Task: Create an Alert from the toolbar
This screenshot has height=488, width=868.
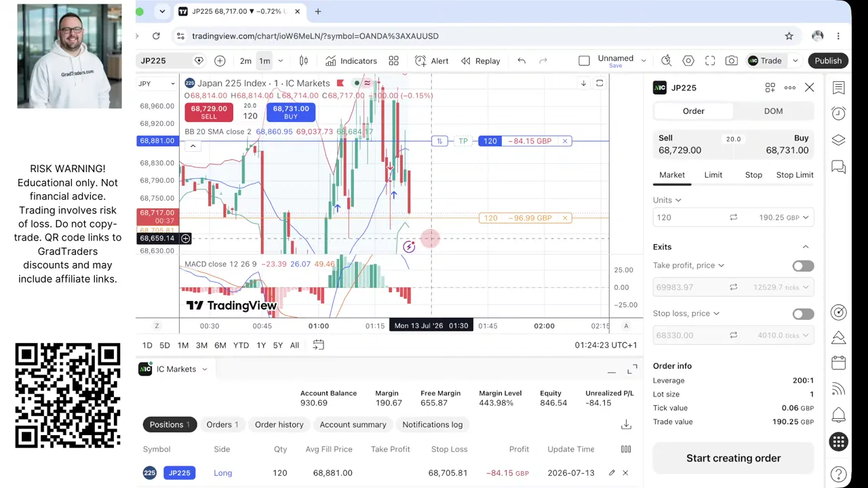Action: 431,61
